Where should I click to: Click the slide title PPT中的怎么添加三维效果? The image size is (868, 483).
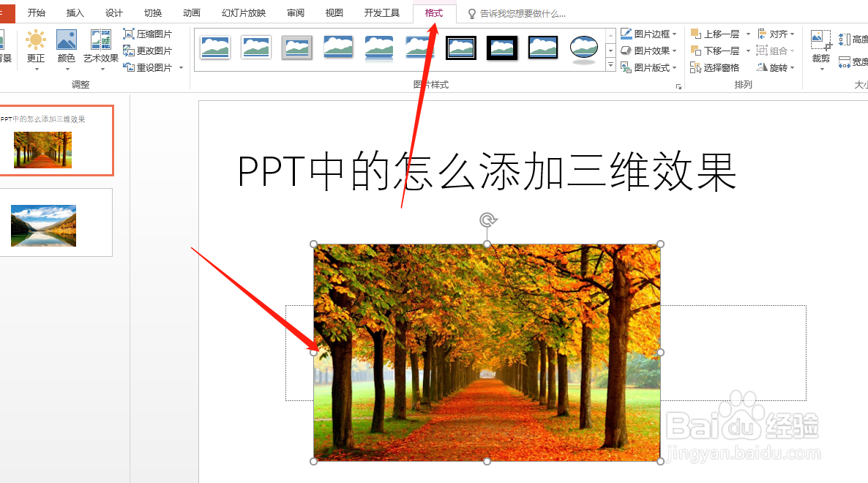(x=487, y=171)
